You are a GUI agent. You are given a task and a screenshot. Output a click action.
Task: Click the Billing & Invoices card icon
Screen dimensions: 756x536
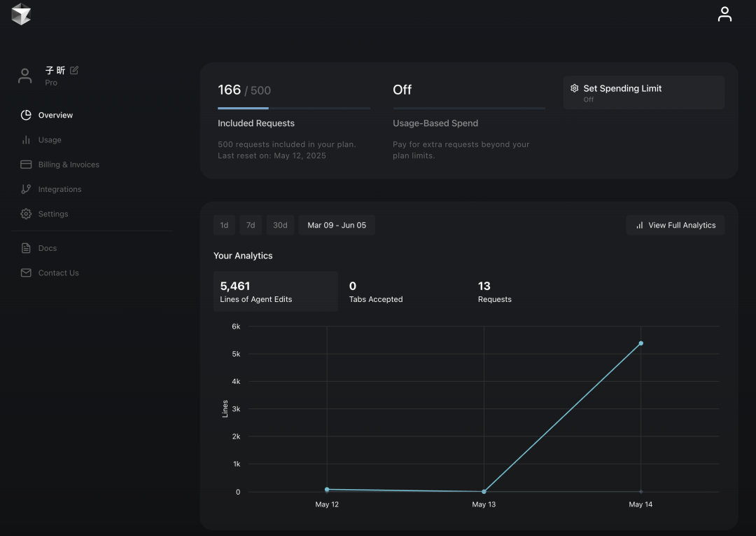coord(26,165)
